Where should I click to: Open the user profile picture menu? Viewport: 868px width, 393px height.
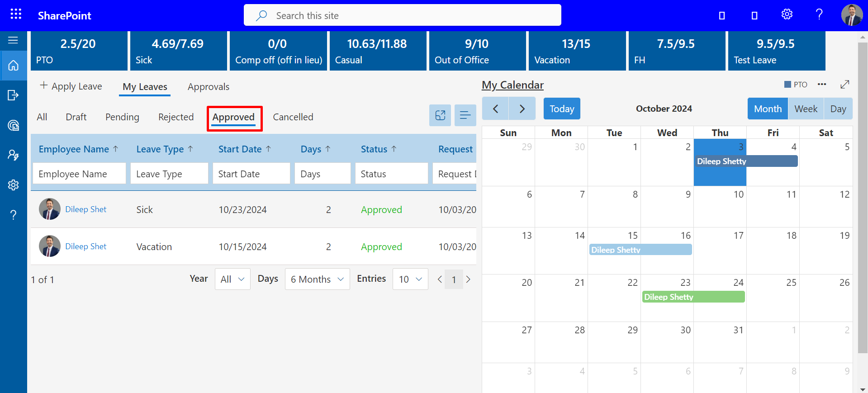pos(852,15)
